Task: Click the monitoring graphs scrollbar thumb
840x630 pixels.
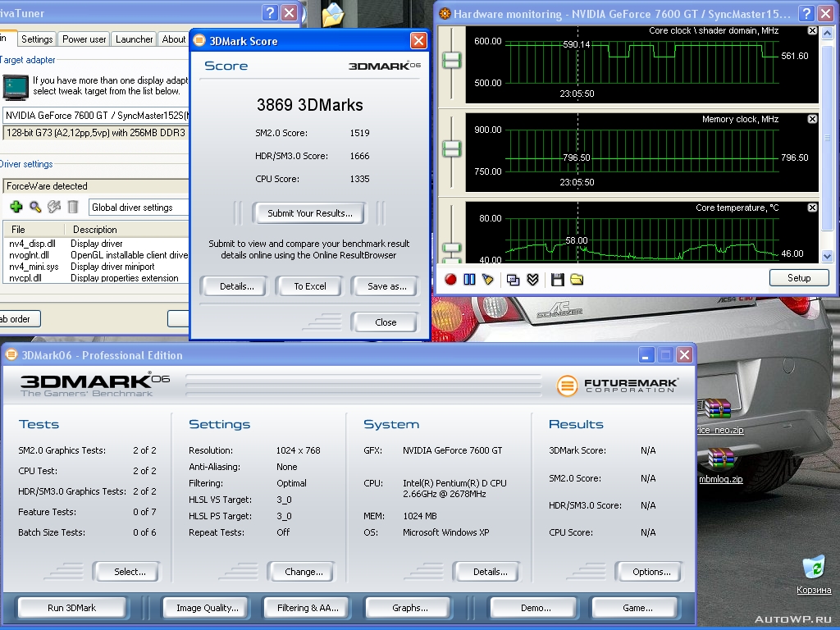Action: 827,136
